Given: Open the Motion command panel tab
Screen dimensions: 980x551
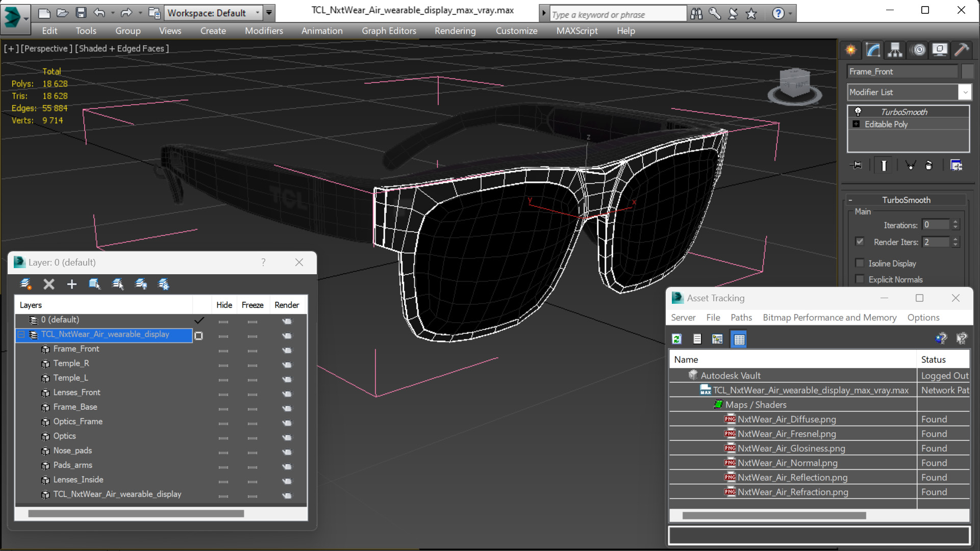Looking at the screenshot, I should tap(918, 49).
